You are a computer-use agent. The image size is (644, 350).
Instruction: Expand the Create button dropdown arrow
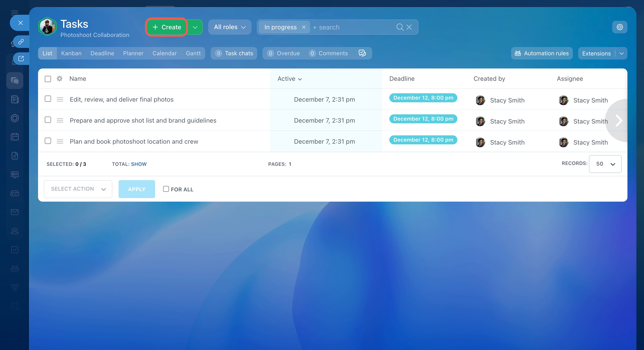click(x=195, y=27)
